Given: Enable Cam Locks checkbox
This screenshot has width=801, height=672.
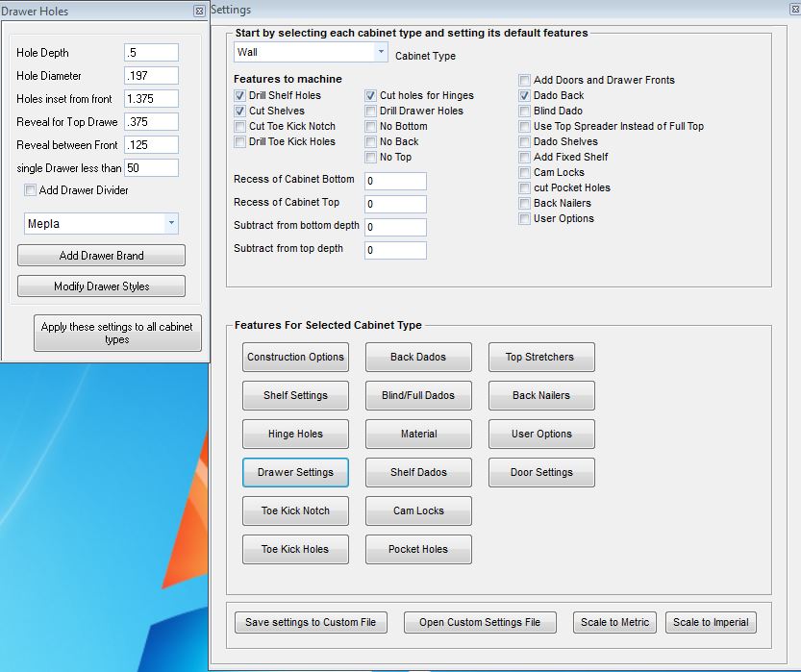Looking at the screenshot, I should point(524,173).
